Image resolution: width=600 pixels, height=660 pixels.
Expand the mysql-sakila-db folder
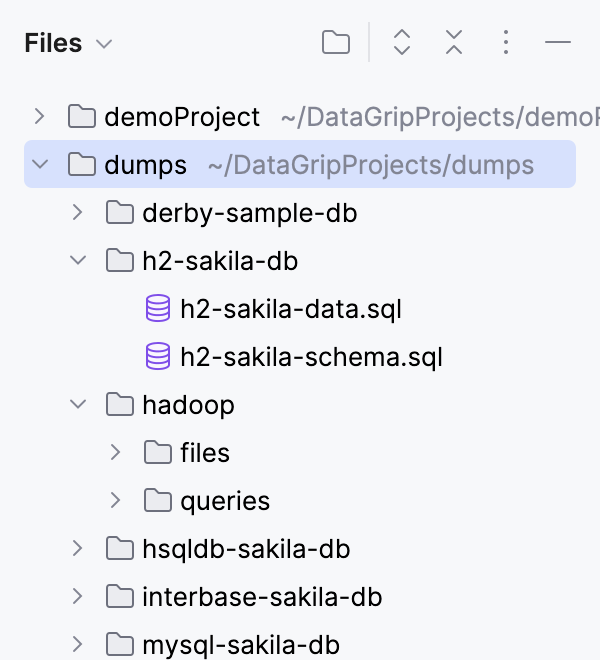77,644
